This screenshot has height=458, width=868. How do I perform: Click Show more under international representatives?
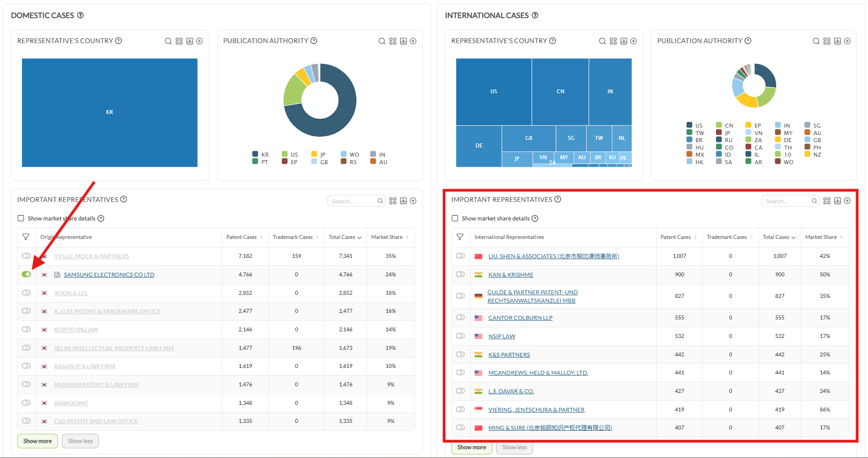[472, 447]
